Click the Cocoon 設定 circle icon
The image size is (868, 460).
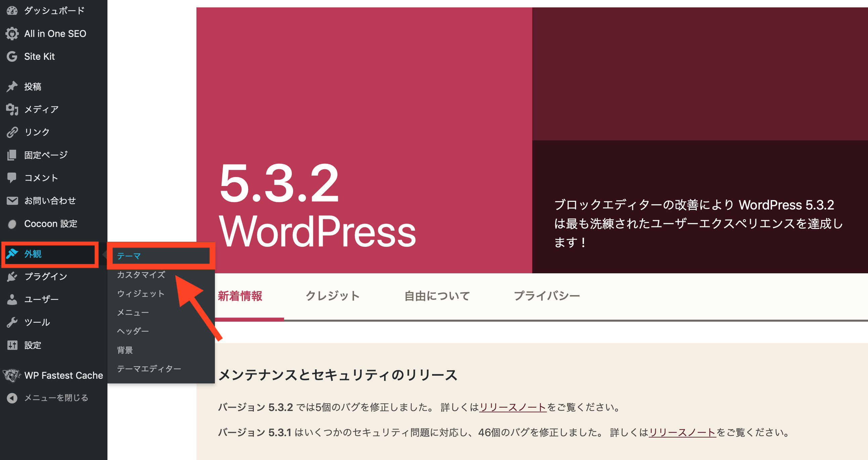[x=12, y=224]
